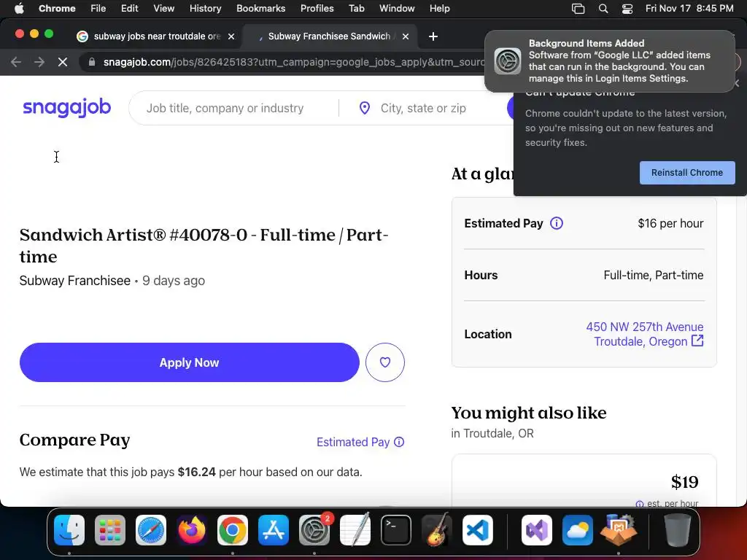This screenshot has width=747, height=560.
Task: Click the Full-time, Part-time hours value
Action: tap(653, 275)
